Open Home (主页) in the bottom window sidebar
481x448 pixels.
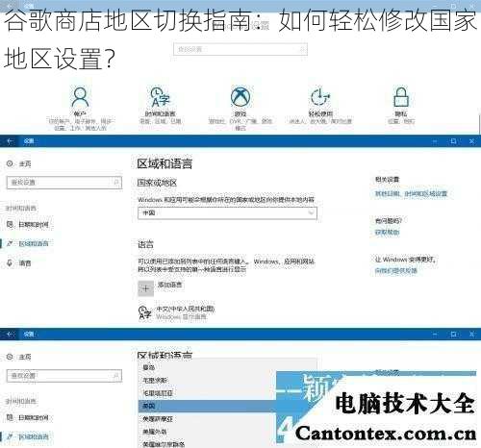19,357
